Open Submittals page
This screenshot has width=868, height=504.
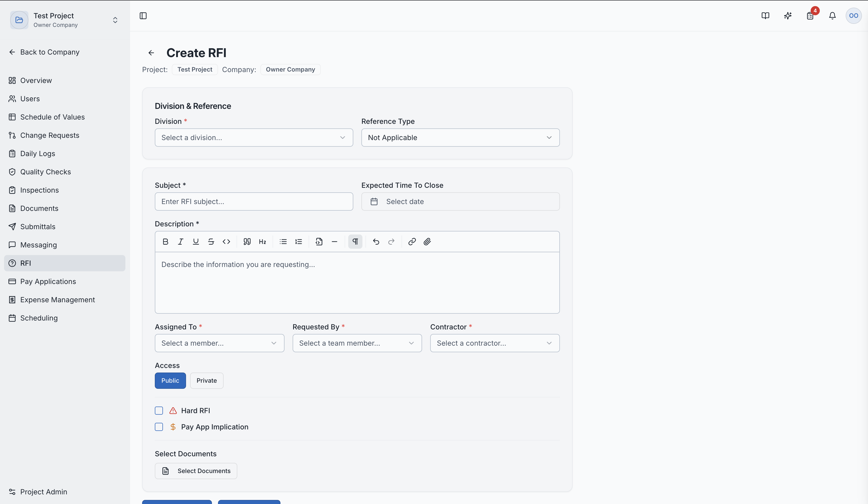(x=65, y=227)
